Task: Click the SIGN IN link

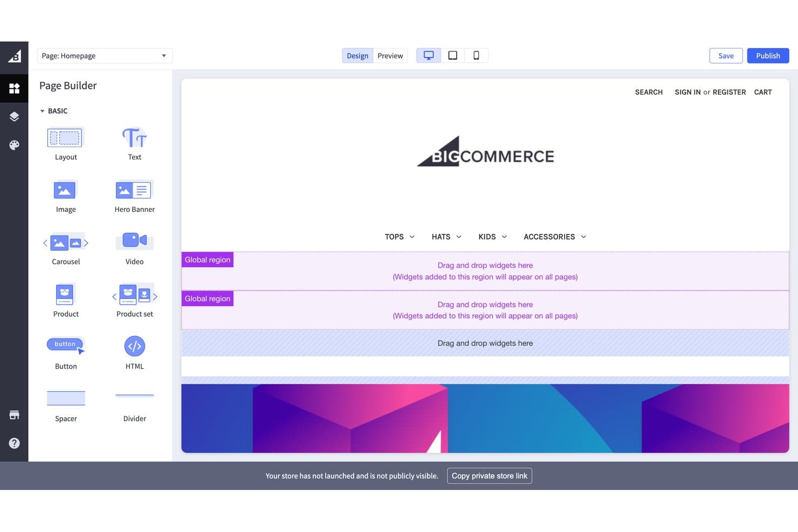Action: pyautogui.click(x=687, y=92)
